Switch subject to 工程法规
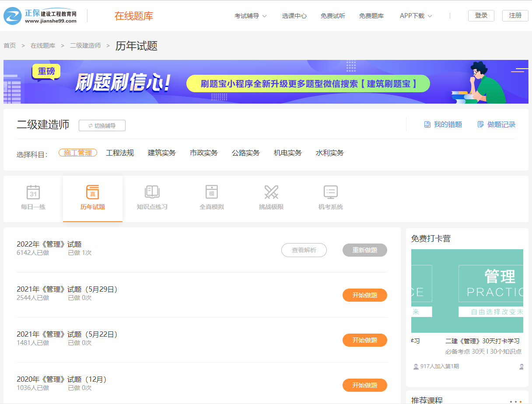The height and width of the screenshot is (404, 532). (x=120, y=153)
